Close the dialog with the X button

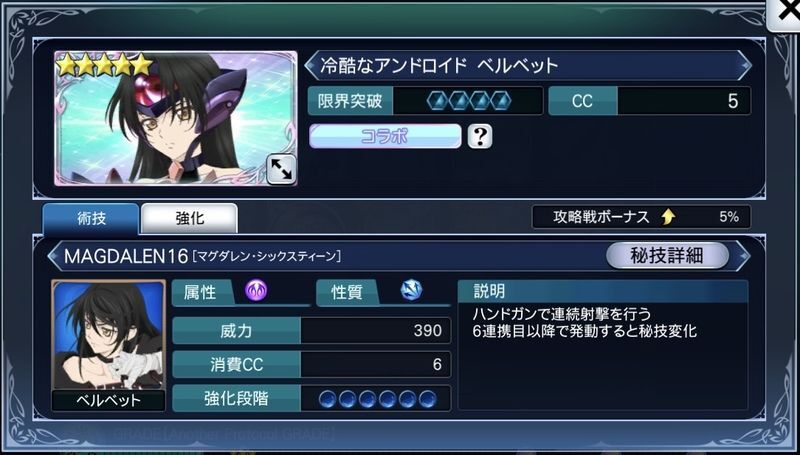tap(786, 12)
